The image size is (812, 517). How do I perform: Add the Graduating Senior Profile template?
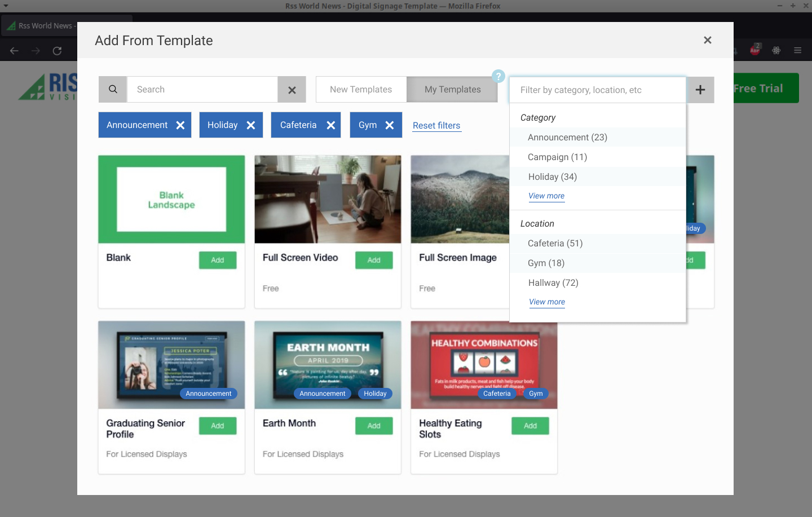[x=218, y=426]
